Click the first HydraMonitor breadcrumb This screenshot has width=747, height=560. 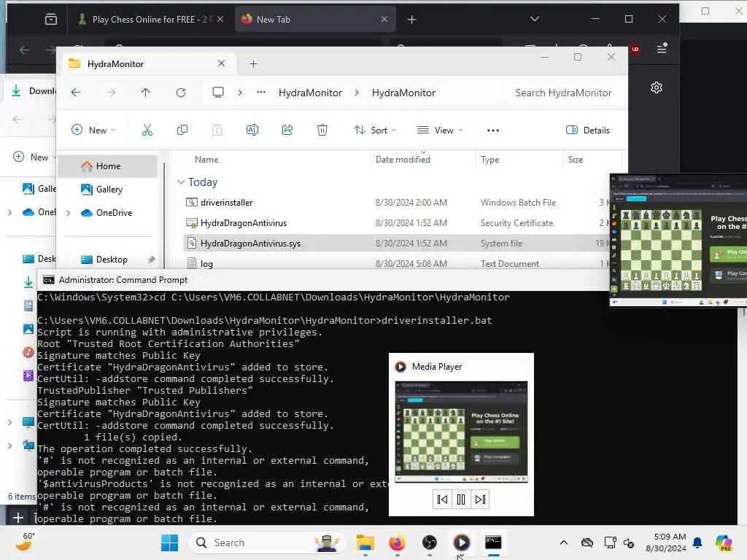point(310,93)
